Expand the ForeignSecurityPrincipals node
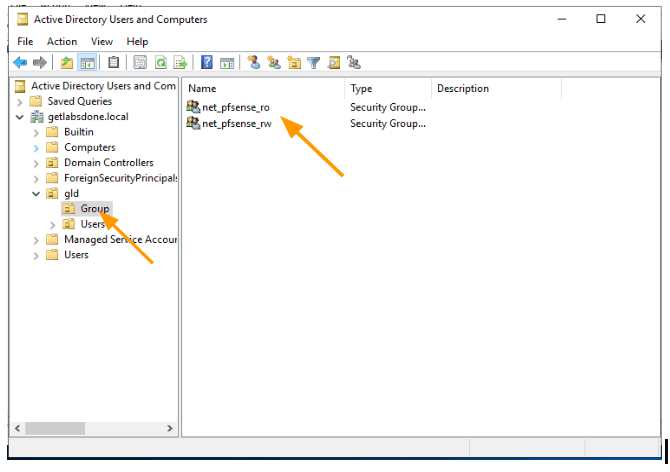 (x=36, y=179)
